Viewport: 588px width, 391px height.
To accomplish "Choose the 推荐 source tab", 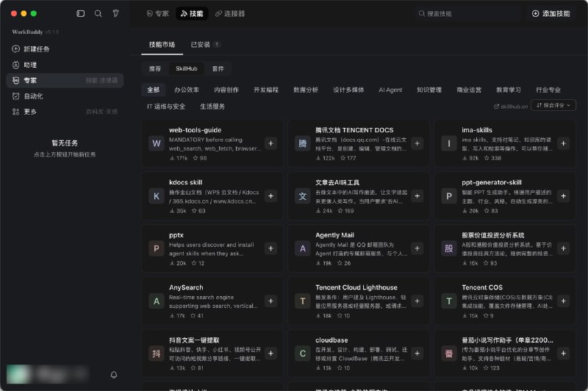I will point(155,68).
